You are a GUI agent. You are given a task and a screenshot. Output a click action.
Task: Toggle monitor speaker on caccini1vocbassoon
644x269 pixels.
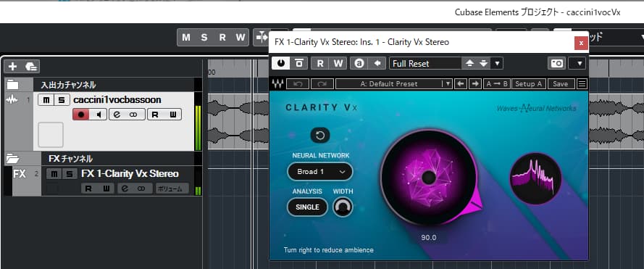point(99,115)
